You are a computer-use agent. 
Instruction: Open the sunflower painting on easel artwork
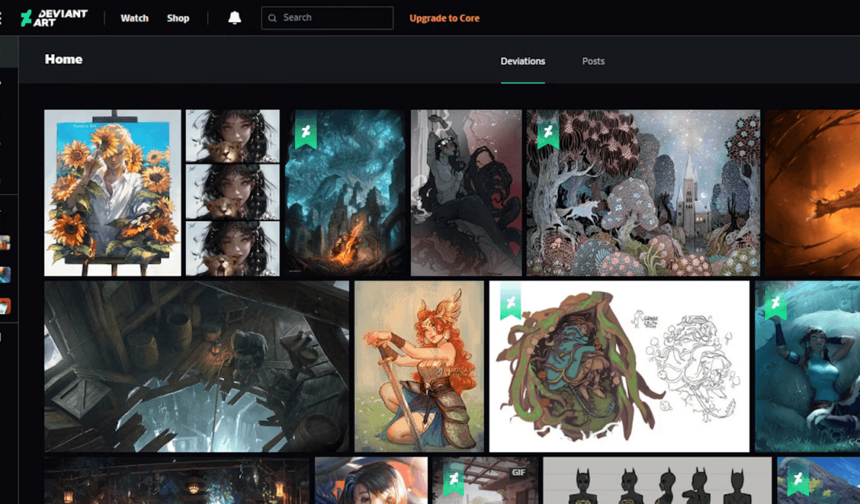(x=113, y=193)
